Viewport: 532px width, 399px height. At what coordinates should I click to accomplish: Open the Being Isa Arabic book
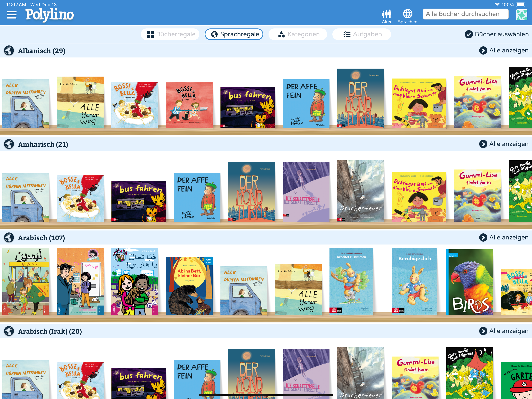click(x=80, y=282)
